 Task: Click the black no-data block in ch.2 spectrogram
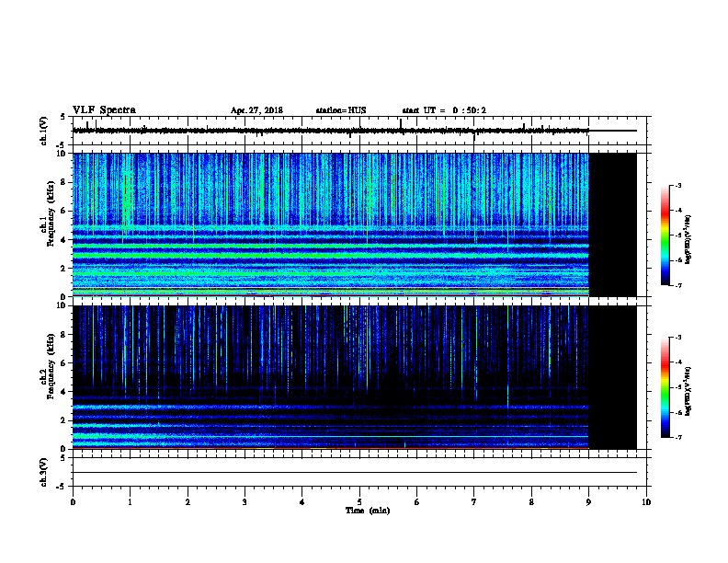coord(612,377)
